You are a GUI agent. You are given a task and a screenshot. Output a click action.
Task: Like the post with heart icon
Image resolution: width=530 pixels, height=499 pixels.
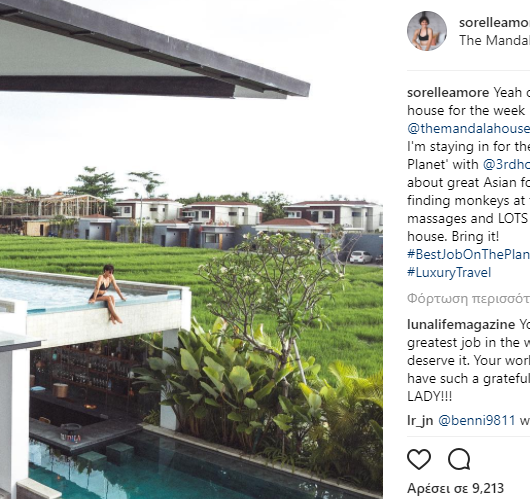click(419, 459)
